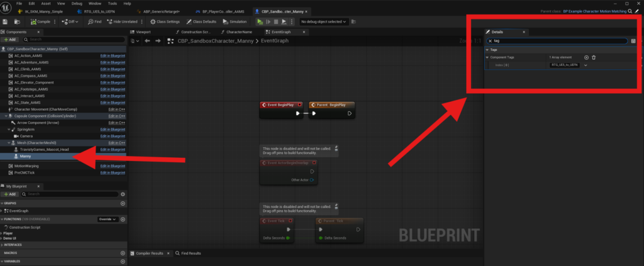The height and width of the screenshot is (266, 644).
Task: Open My Blueprint panel settings gear
Action: click(x=123, y=194)
